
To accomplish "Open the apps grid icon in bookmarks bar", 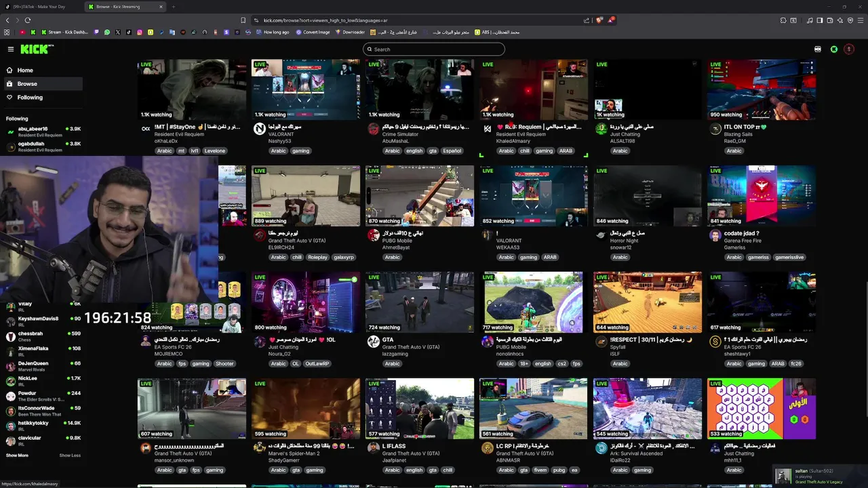I will click(x=7, y=32).
